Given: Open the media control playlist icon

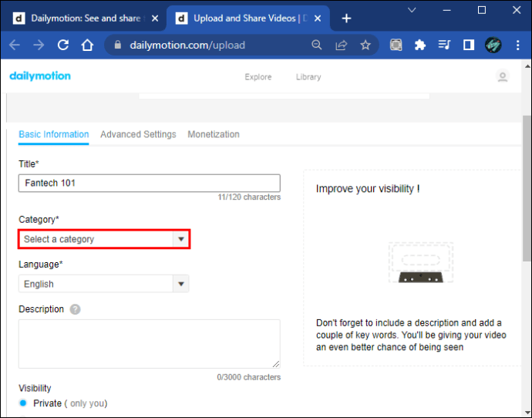Looking at the screenshot, I should click(444, 45).
